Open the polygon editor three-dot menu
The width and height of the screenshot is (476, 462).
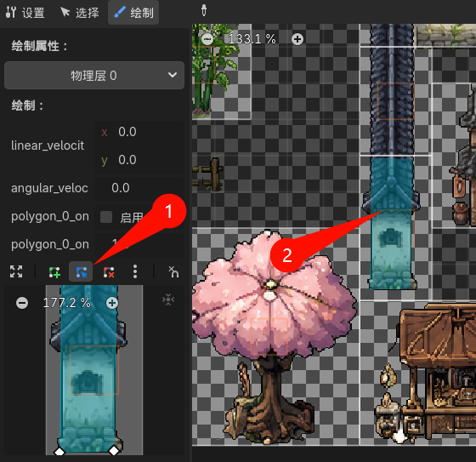click(x=135, y=271)
